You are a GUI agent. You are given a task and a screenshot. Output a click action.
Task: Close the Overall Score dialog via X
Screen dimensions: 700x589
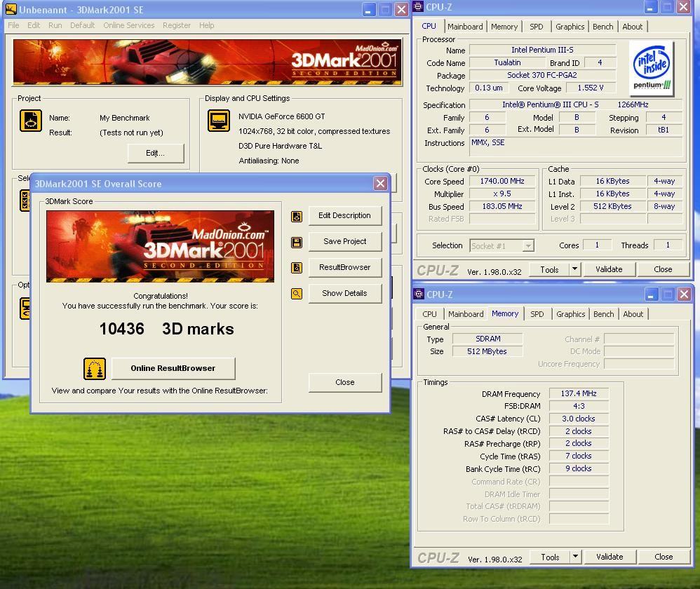(380, 184)
